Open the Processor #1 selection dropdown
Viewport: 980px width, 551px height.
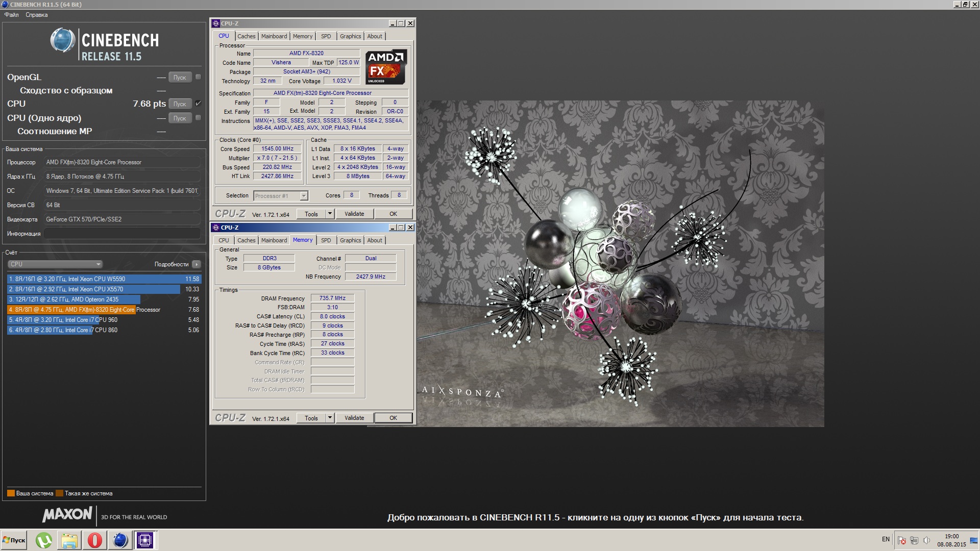281,196
